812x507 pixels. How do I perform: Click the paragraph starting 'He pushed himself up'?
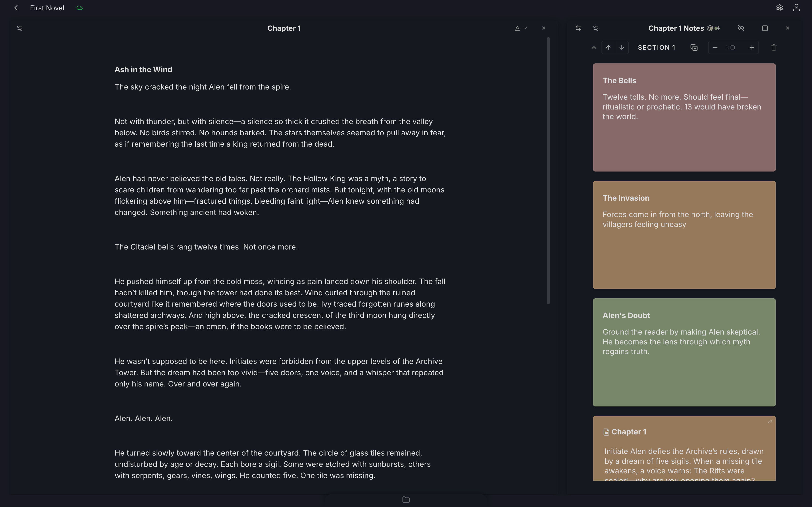280,304
